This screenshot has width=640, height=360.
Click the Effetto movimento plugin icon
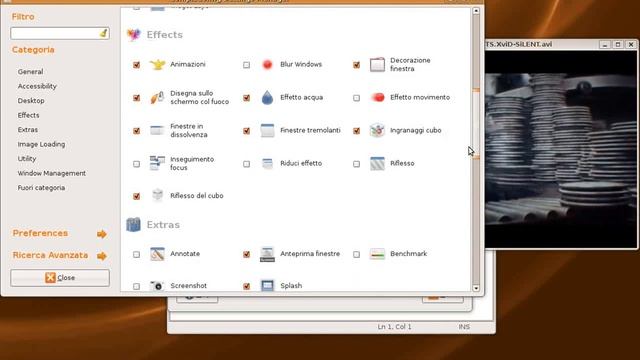pyautogui.click(x=378, y=98)
